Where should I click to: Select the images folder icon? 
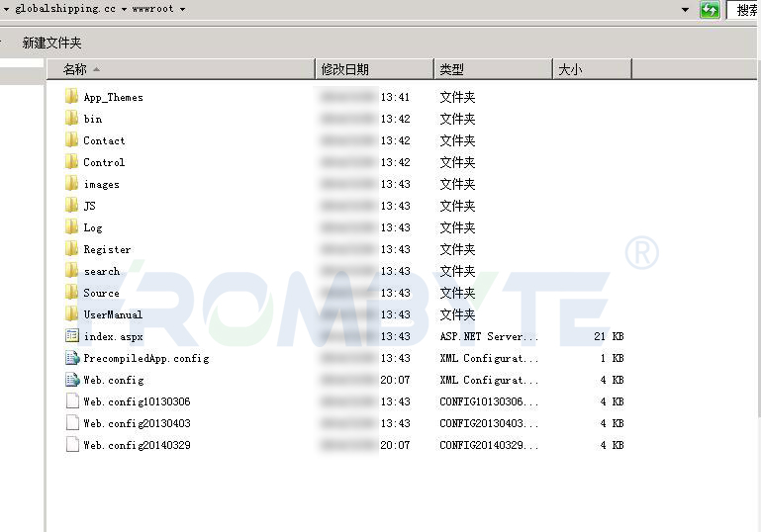(x=72, y=184)
